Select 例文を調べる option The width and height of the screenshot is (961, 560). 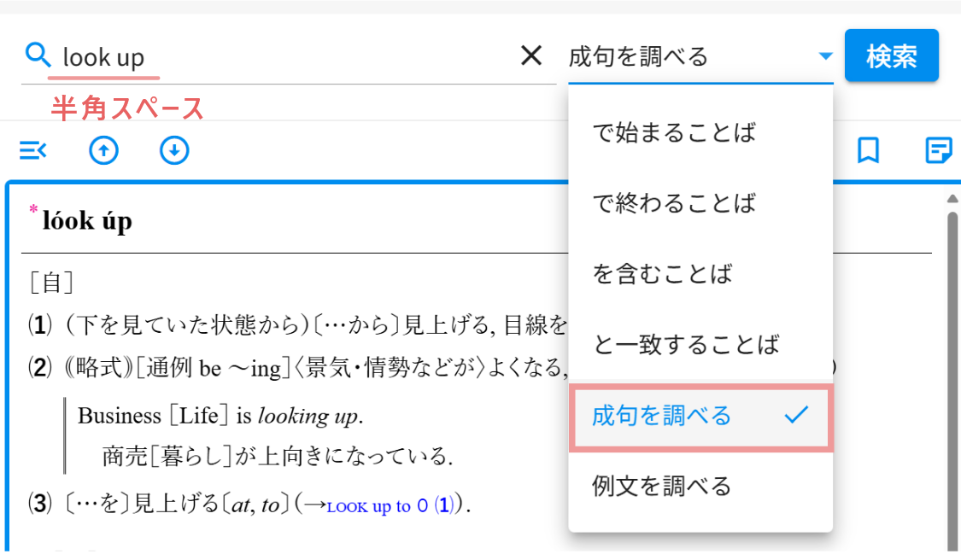pyautogui.click(x=700, y=487)
